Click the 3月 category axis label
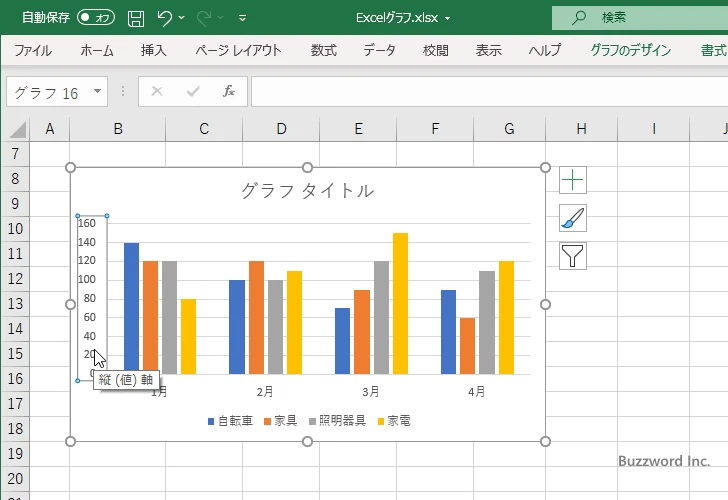This screenshot has height=500, width=728. coord(370,392)
